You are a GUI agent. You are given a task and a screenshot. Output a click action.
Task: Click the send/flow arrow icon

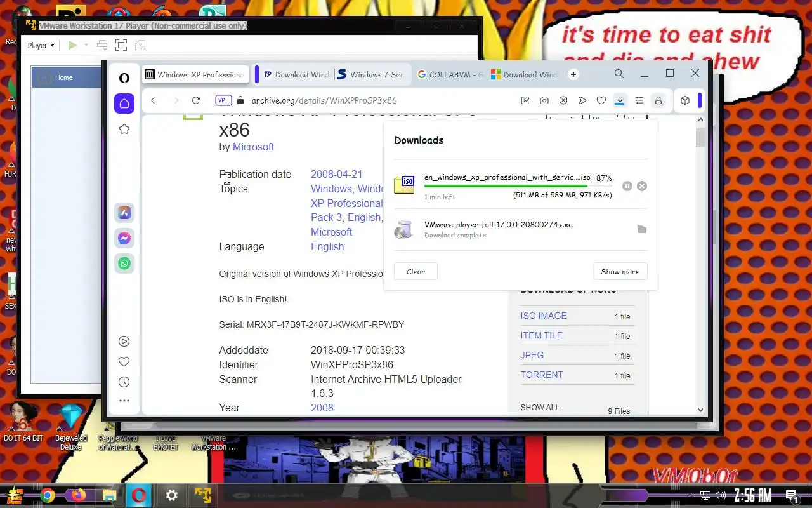[x=582, y=100]
